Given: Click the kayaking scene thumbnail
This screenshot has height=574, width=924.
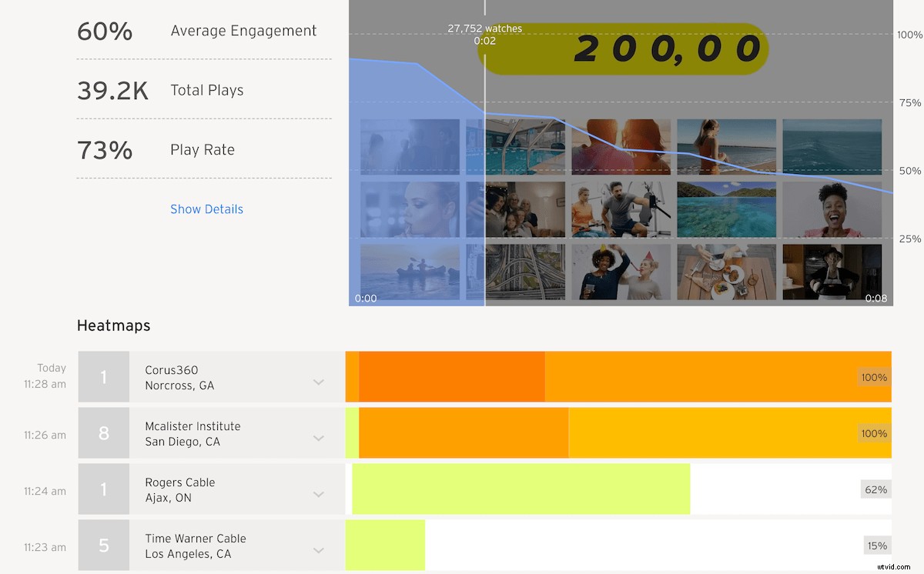Looking at the screenshot, I should (409, 271).
